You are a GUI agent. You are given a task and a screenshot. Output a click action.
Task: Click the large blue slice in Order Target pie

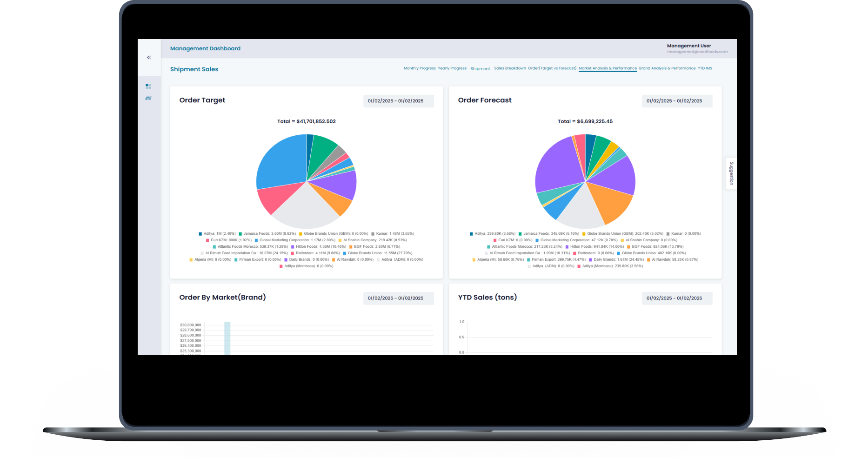click(282, 160)
